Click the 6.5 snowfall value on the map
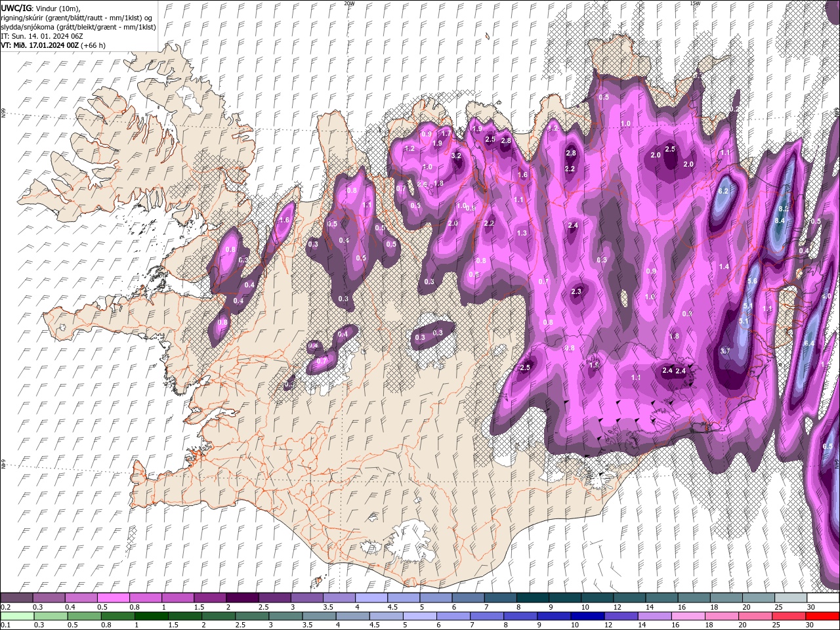The width and height of the screenshot is (840, 630). tap(828, 446)
